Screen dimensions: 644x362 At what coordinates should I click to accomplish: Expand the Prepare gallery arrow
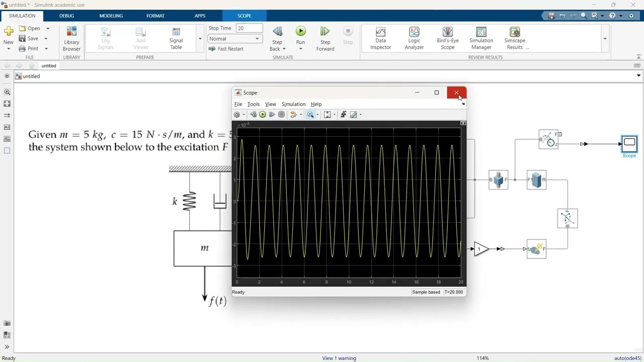pos(200,39)
